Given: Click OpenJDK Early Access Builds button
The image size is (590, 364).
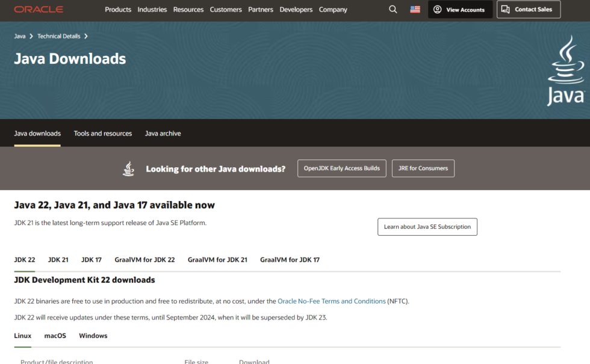Looking at the screenshot, I should point(341,168).
